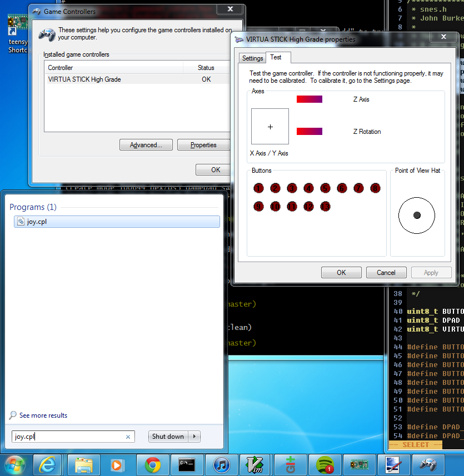Switch to the Game Controllers taskbar icon
The height and width of the screenshot is (476, 464).
(x=428, y=465)
